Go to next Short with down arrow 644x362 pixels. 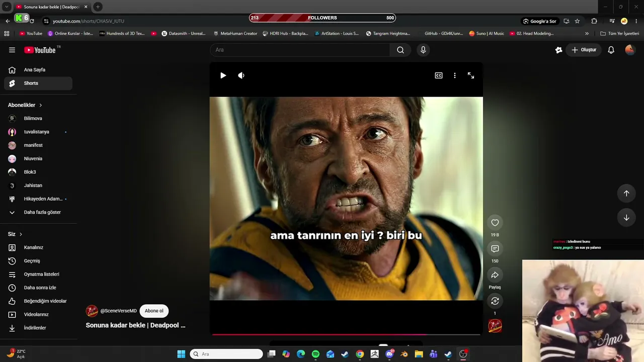coord(626,218)
